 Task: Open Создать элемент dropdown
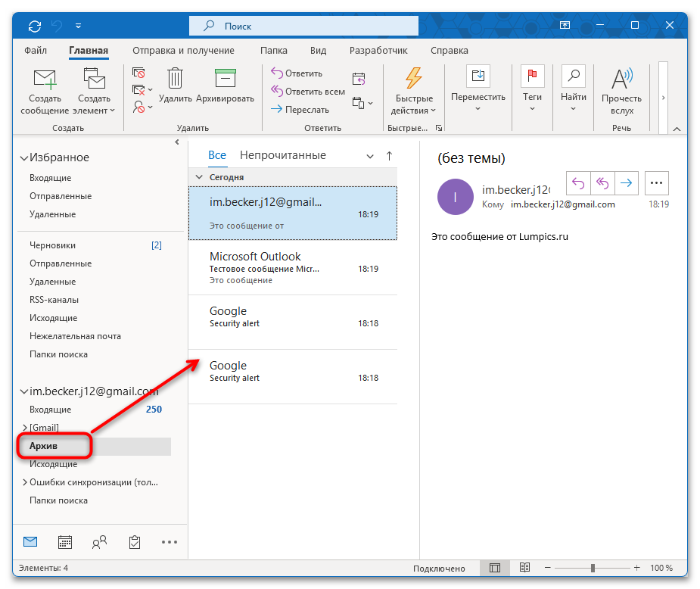point(94,92)
